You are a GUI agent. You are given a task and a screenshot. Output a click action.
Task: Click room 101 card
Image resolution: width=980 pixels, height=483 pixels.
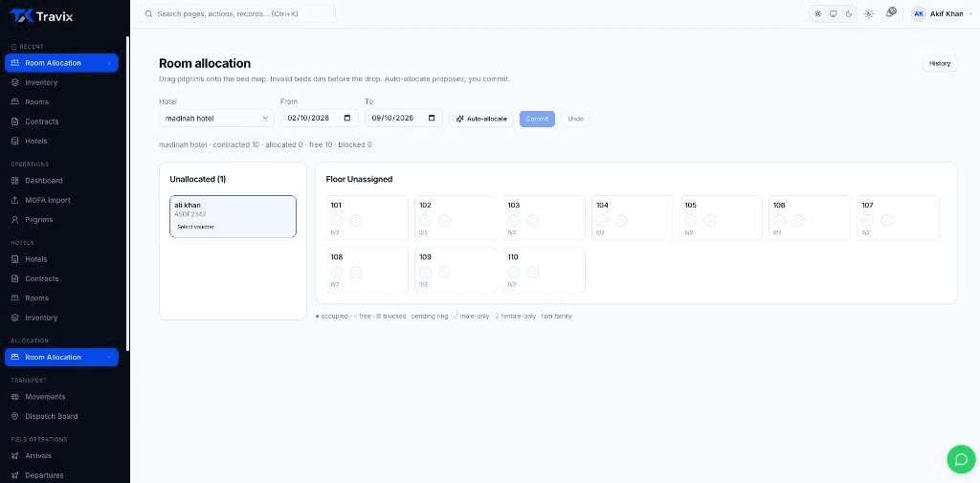pyautogui.click(x=367, y=217)
